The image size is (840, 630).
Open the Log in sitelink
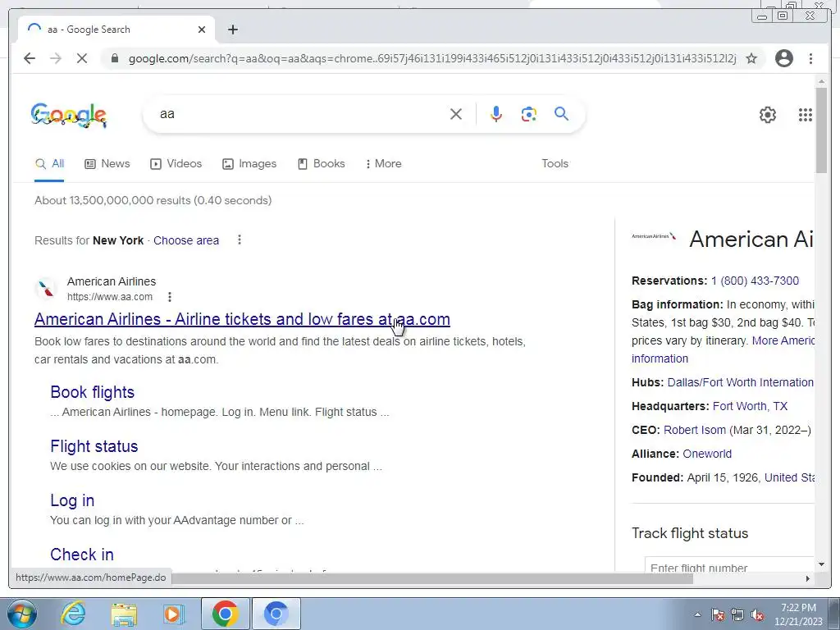tap(72, 500)
